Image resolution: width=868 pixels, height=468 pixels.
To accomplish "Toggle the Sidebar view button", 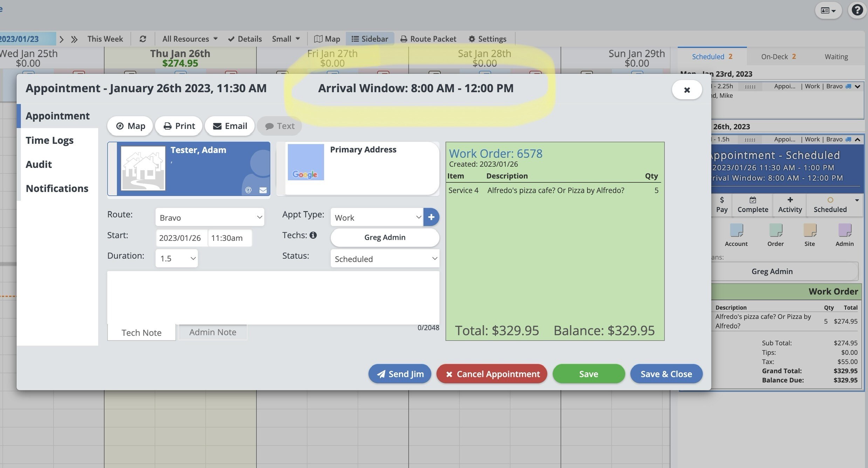I will (370, 39).
